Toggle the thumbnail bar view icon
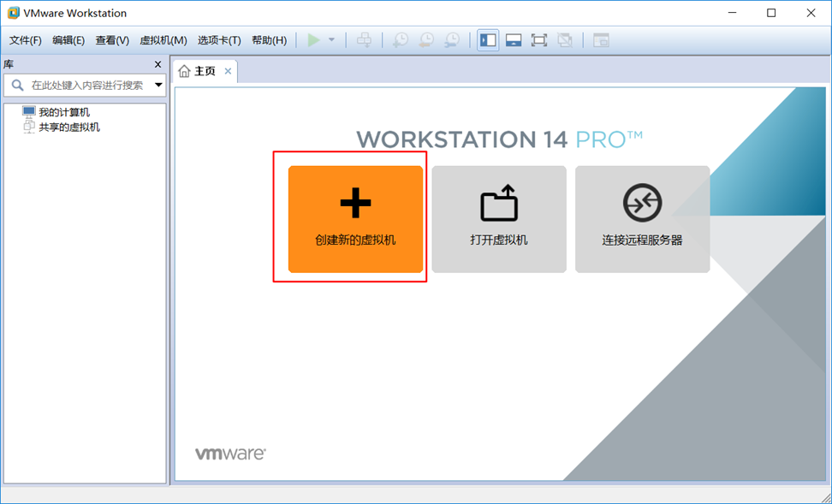 pos(513,40)
